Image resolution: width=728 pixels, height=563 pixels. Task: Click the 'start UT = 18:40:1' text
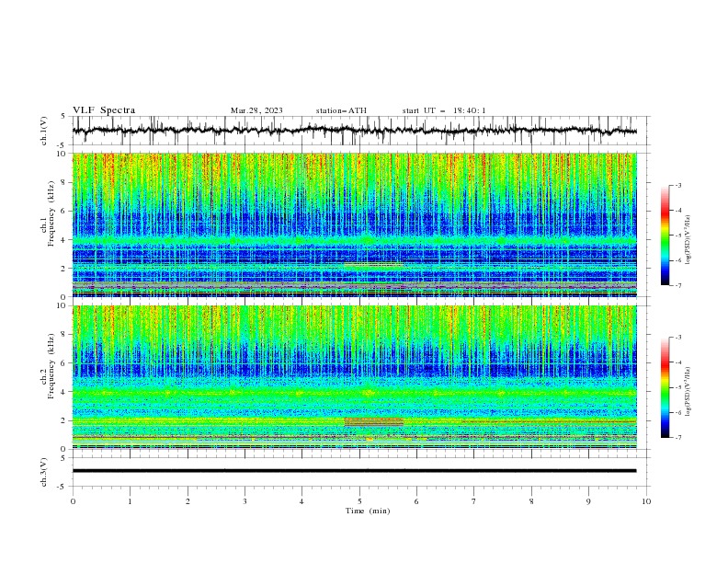[444, 110]
